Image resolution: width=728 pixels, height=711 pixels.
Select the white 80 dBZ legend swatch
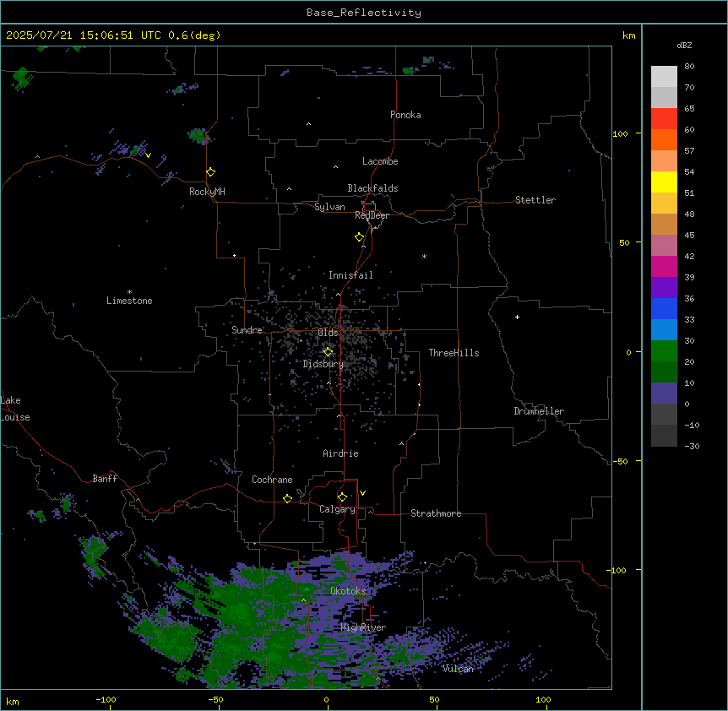pyautogui.click(x=664, y=76)
